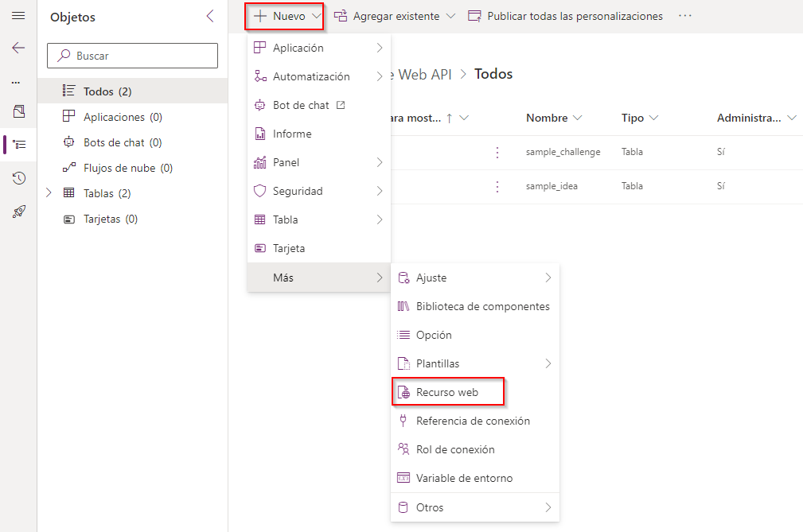
Task: Expand the Plantillas submenu
Action: 474,363
